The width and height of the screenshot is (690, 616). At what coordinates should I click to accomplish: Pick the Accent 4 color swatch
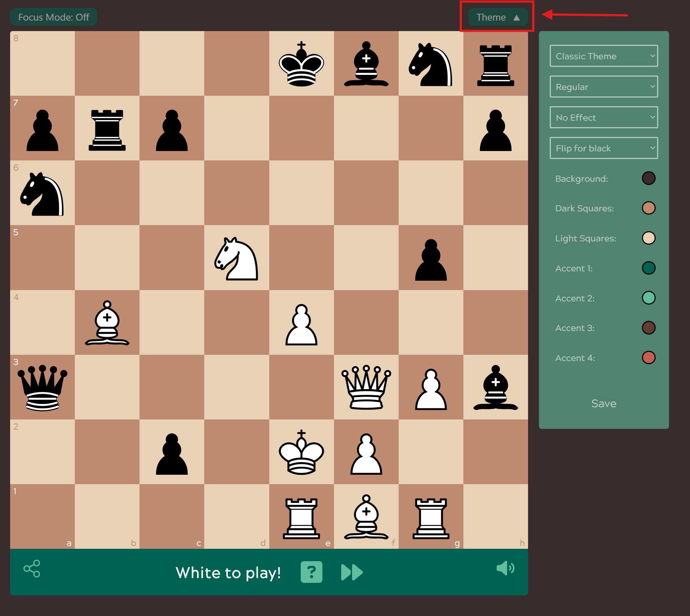pos(649,358)
